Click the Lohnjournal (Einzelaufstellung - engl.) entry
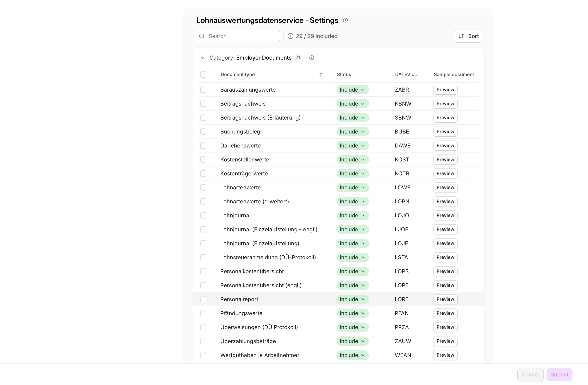Image resolution: width=588 pixels, height=385 pixels. click(269, 229)
